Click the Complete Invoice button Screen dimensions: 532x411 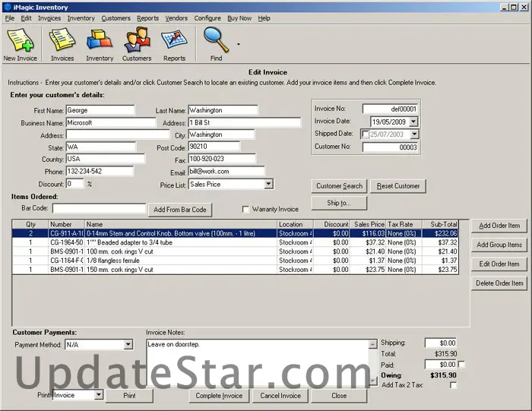(219, 396)
